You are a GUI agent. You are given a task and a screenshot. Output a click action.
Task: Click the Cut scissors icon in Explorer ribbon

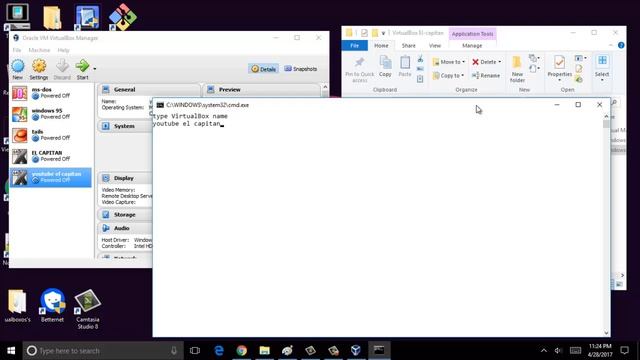coord(420,60)
